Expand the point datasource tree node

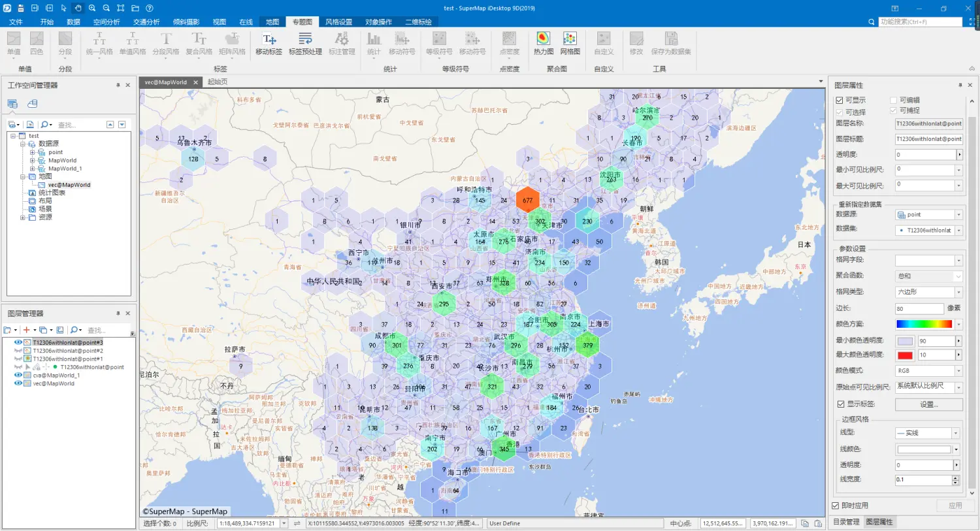[32, 152]
